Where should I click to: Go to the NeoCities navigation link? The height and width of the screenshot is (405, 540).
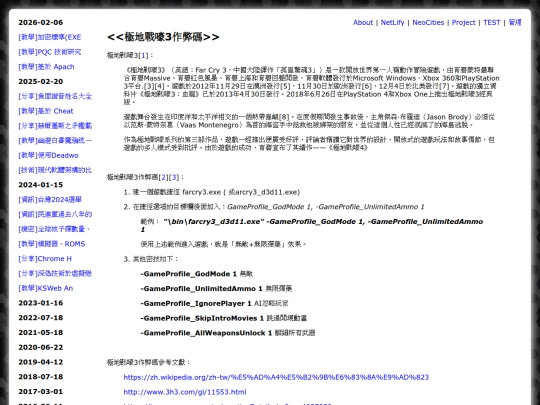[428, 22]
